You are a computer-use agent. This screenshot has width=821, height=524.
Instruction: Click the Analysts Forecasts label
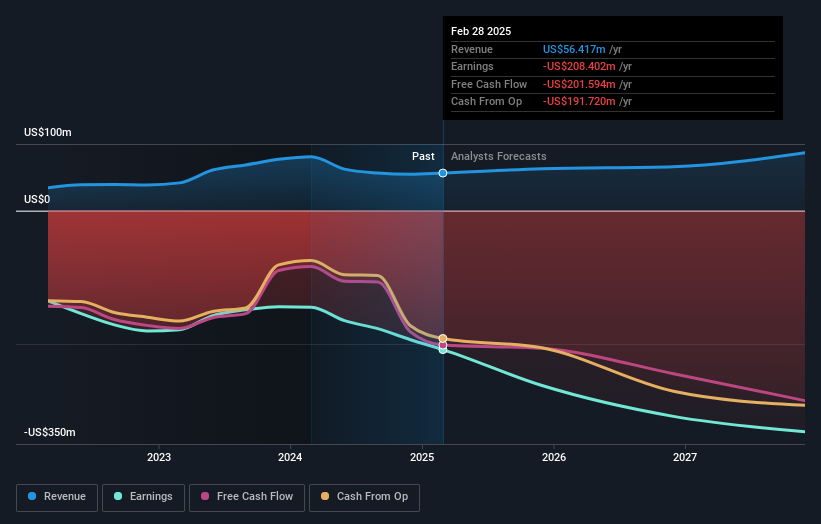tap(498, 157)
